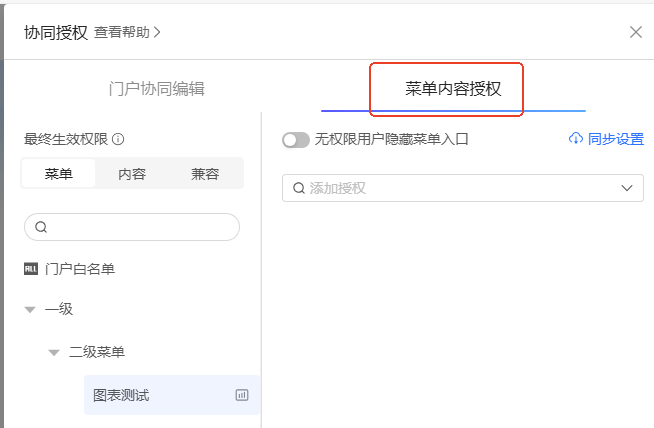Click the search magnifier in left panel
The width and height of the screenshot is (654, 428).
41,227
